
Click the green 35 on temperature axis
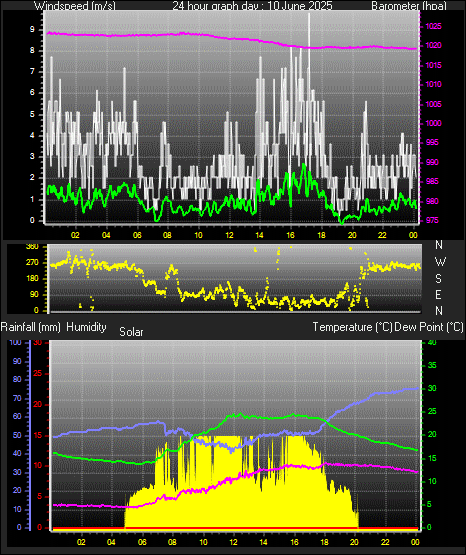(432, 366)
